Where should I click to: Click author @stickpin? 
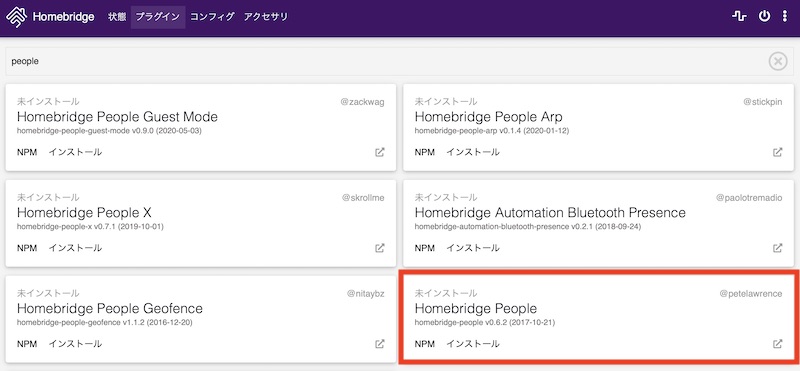click(763, 102)
